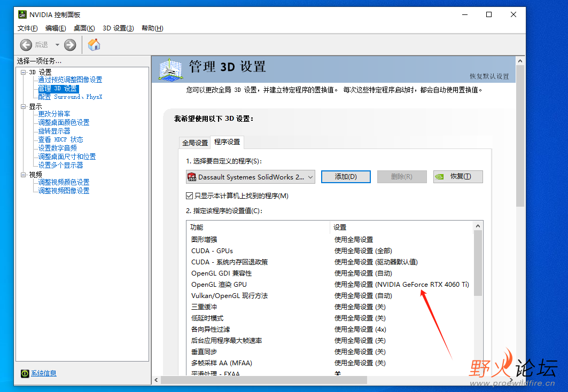This screenshot has height=392, width=568.
Task: Open 调整视频颜色设置 task
Action: [x=64, y=182]
